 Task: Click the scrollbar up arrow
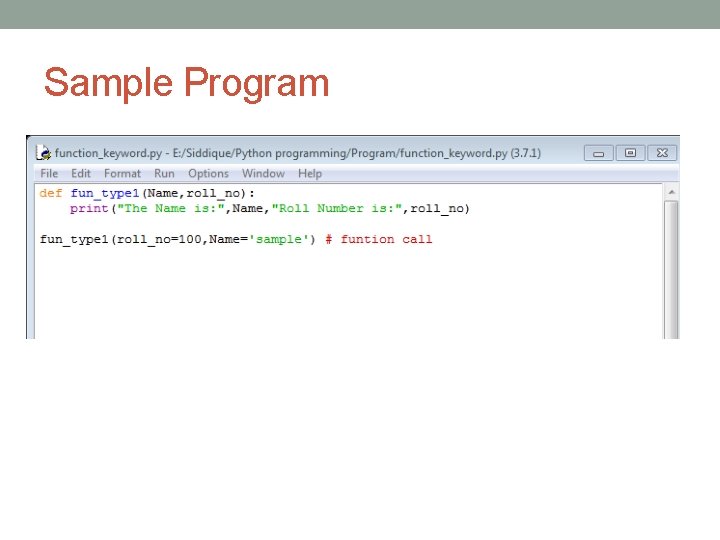click(671, 192)
